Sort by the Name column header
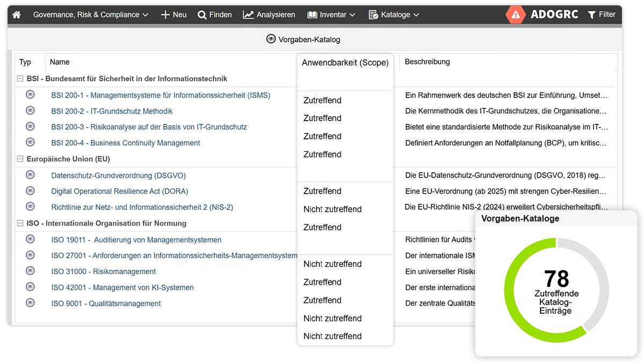The image size is (644, 362). click(60, 62)
